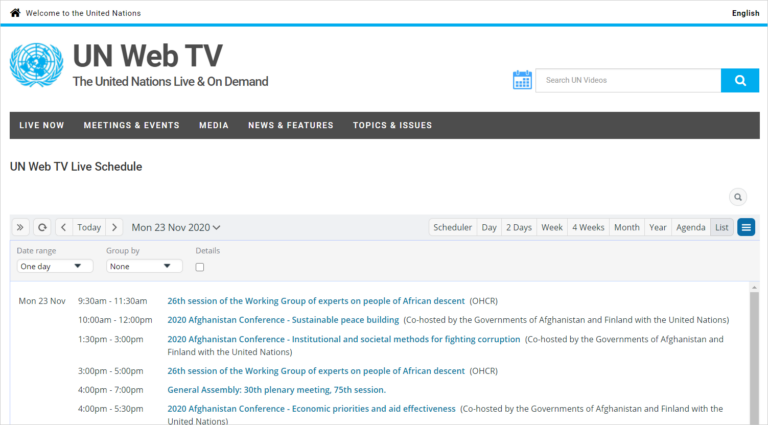The image size is (768, 425).
Task: Switch to the Week view
Action: point(552,227)
